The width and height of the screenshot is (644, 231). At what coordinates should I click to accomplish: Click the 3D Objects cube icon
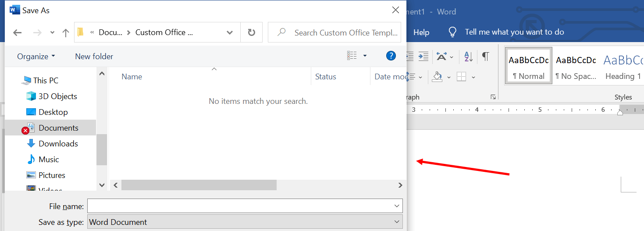click(31, 96)
